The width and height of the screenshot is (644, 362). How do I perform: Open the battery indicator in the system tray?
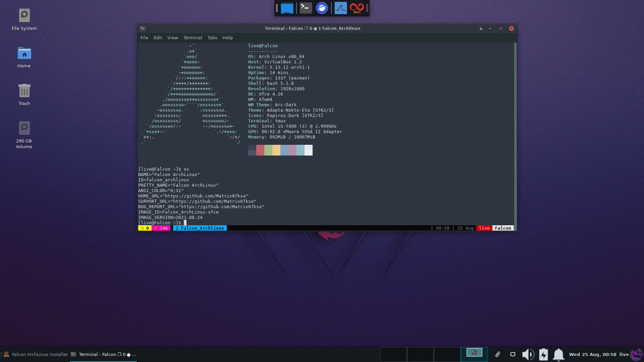[x=543, y=354]
